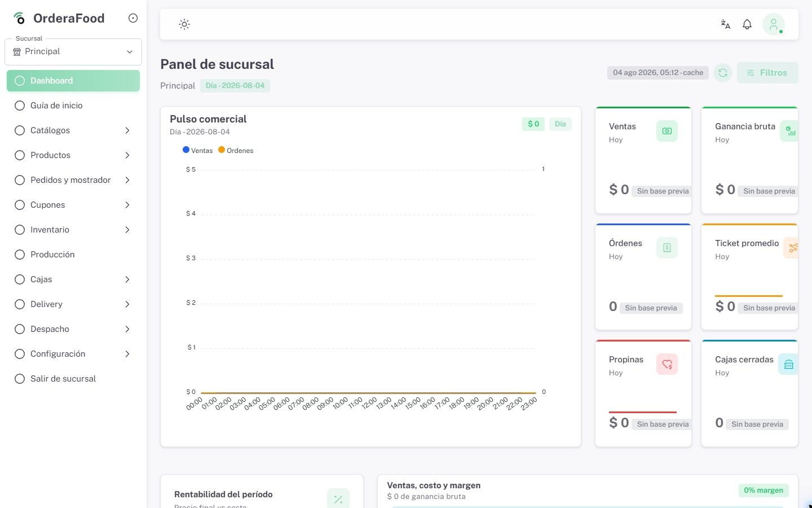Expand the Cupones submenu chevron
Screen dimensions: 812x508
(x=127, y=205)
